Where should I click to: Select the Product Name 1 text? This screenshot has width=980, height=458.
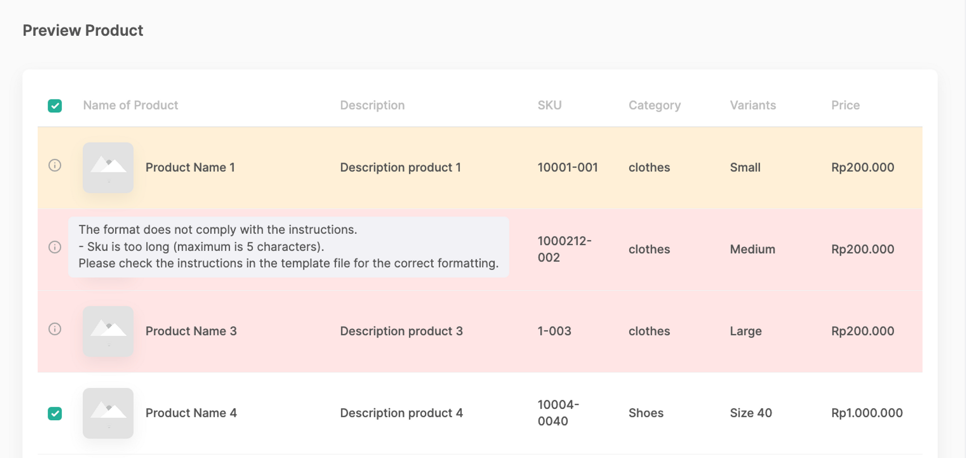pyautogui.click(x=190, y=168)
